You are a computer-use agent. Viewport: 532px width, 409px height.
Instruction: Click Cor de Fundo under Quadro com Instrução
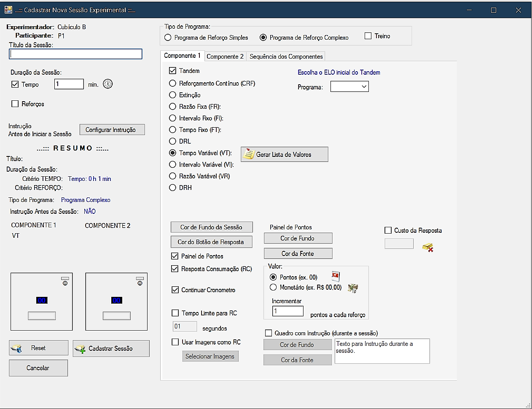click(298, 344)
